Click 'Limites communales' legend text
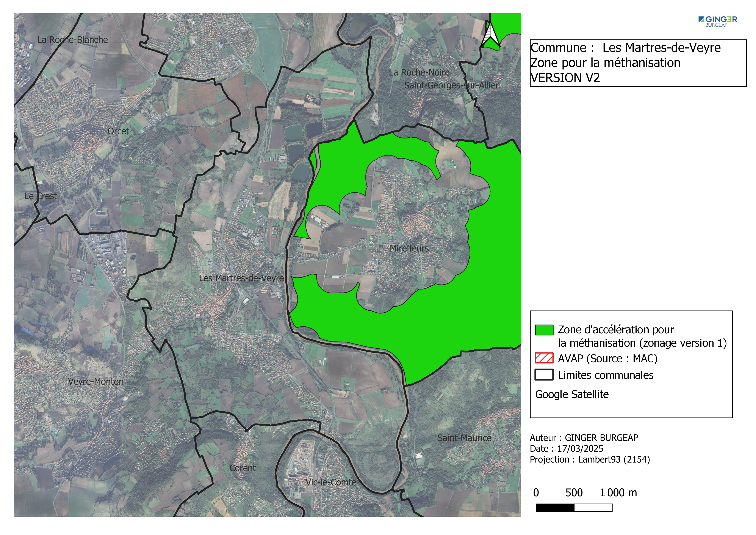This screenshot has height=535, width=756. [606, 375]
